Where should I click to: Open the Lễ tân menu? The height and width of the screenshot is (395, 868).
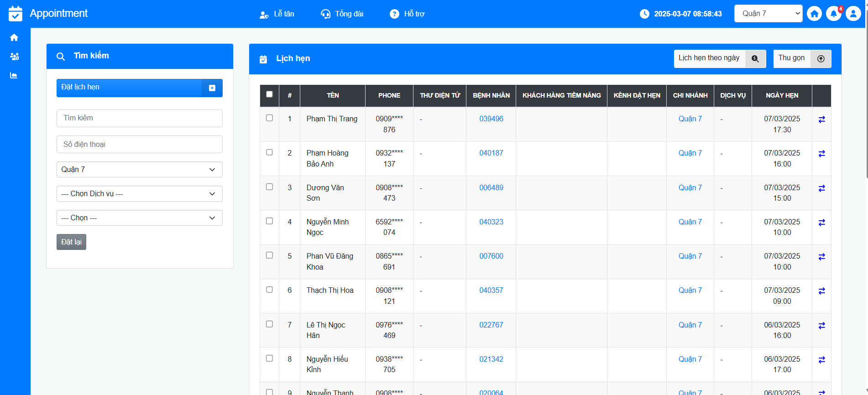277,14
